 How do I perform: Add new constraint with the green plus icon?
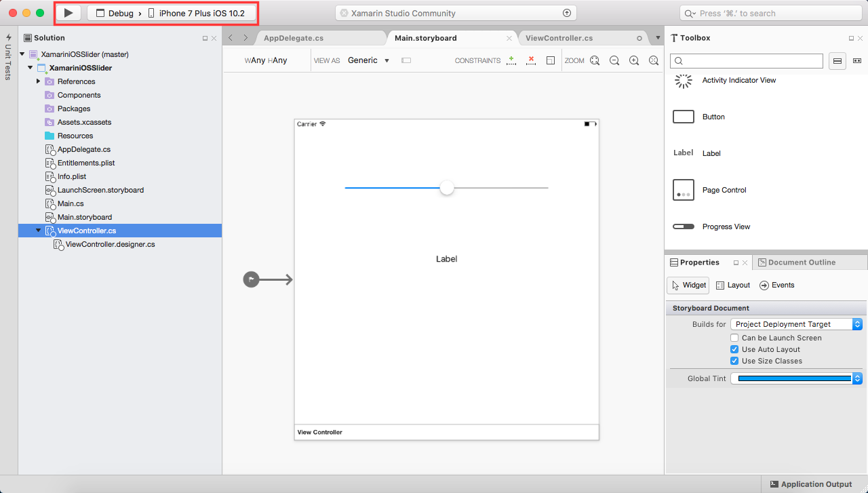click(x=511, y=60)
